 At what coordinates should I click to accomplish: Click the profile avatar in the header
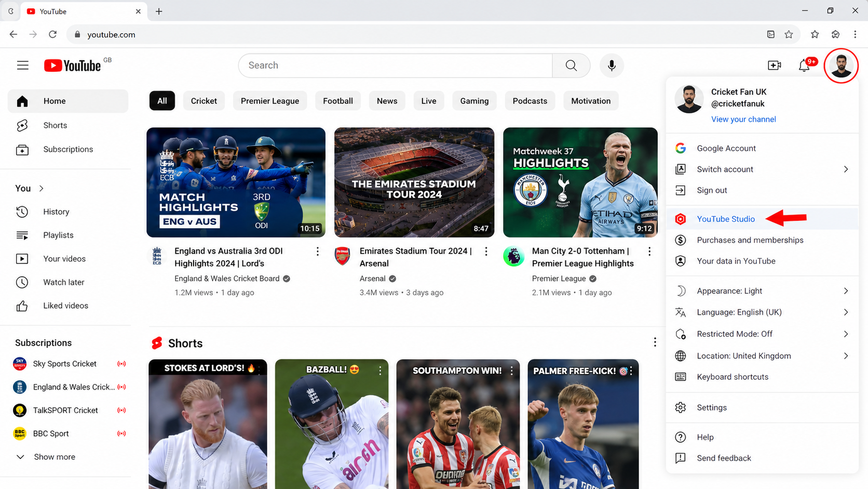click(x=841, y=65)
